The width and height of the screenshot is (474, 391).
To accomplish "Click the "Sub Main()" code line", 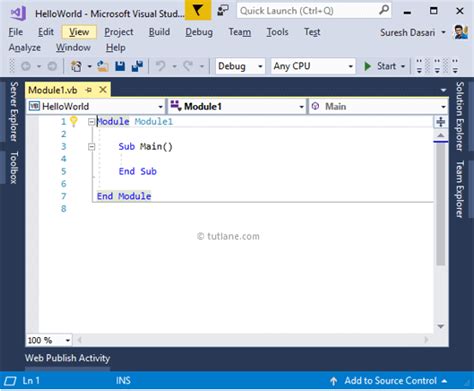I will tap(146, 147).
